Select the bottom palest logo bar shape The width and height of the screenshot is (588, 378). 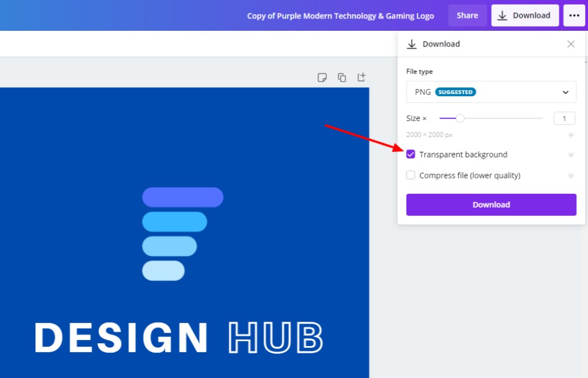pos(163,270)
